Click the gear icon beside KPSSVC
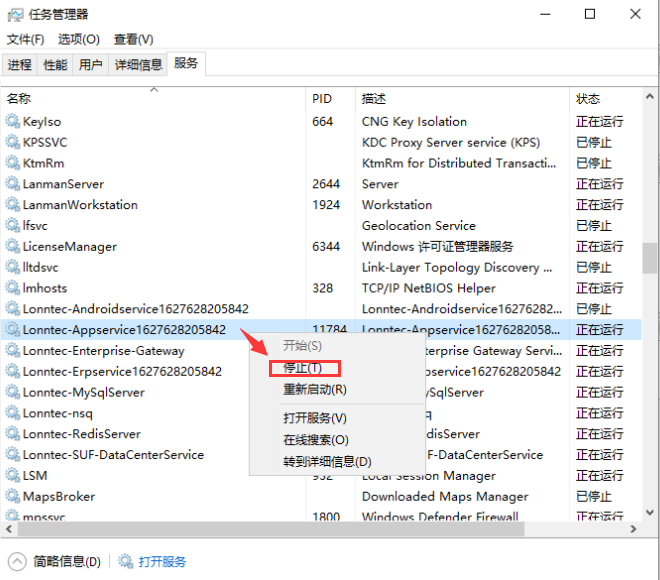 (x=13, y=142)
